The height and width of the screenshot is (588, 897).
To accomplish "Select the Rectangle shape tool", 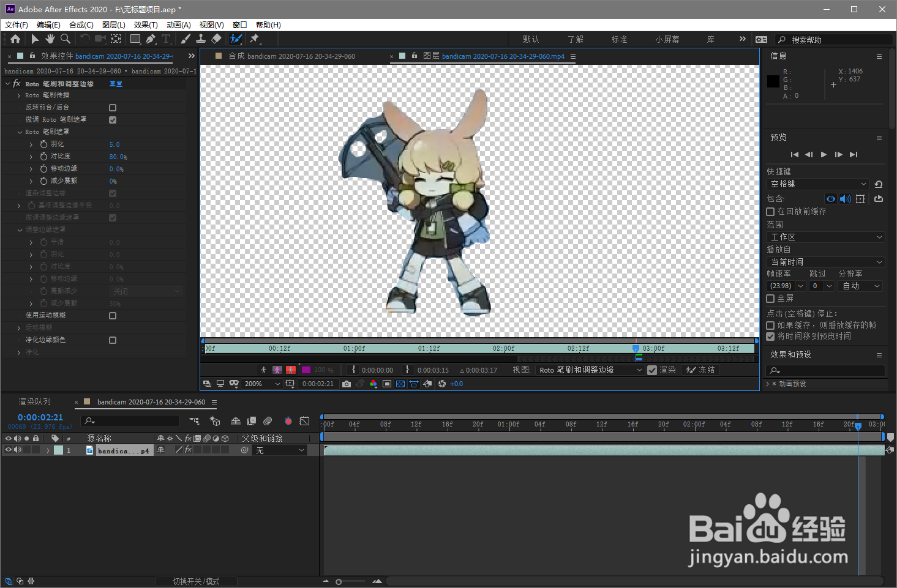I will (135, 39).
